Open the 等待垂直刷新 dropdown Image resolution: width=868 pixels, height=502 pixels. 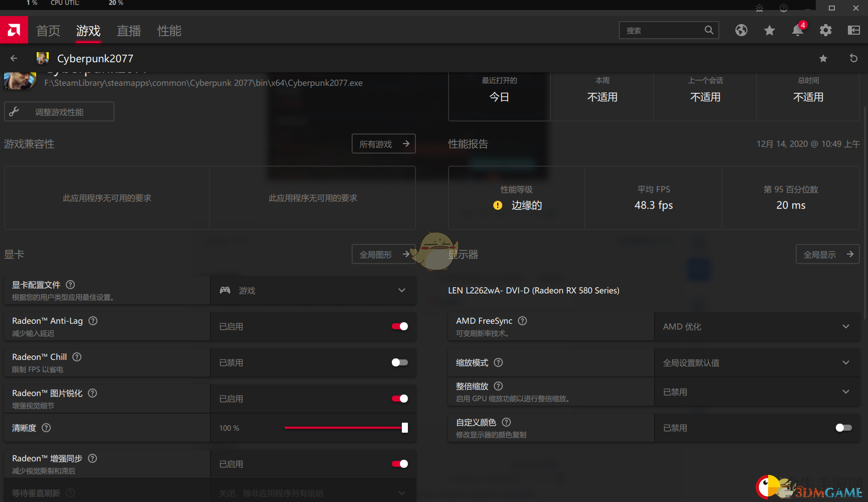coord(313,493)
